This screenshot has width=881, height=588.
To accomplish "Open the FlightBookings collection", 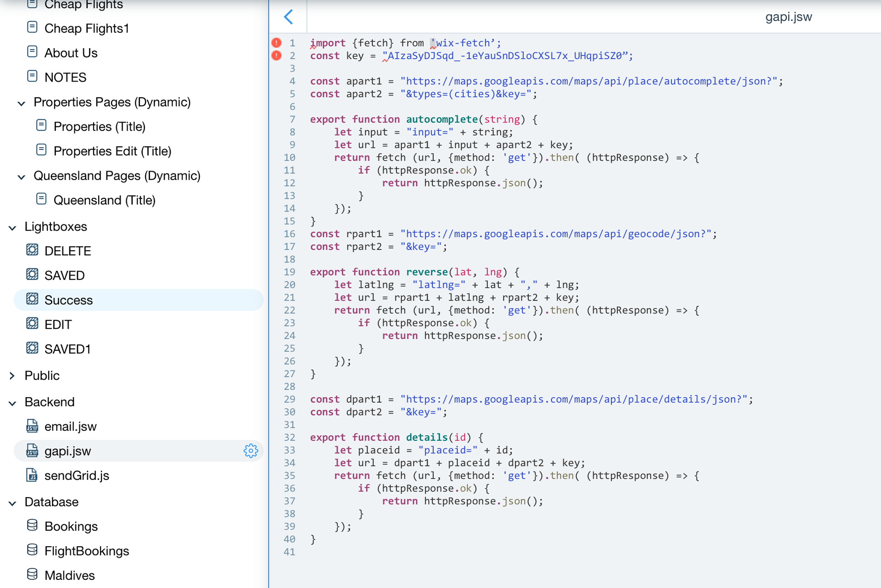I will point(87,551).
